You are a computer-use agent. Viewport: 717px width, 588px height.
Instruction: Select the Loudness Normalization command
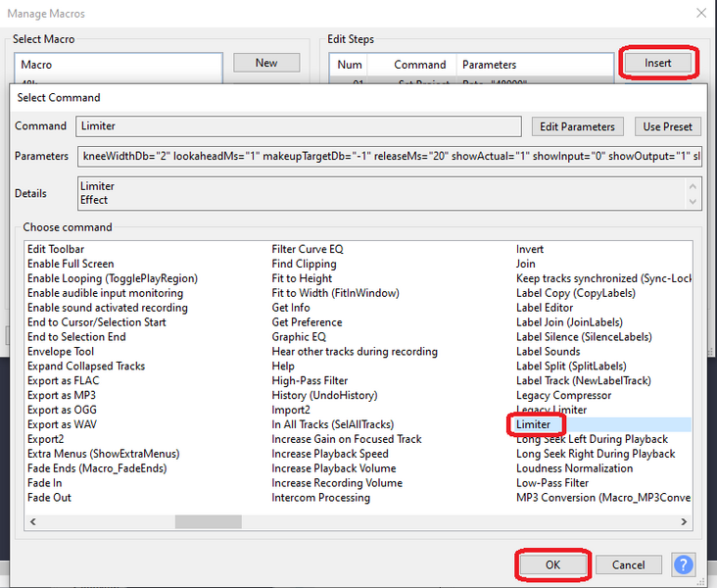pyautogui.click(x=574, y=468)
